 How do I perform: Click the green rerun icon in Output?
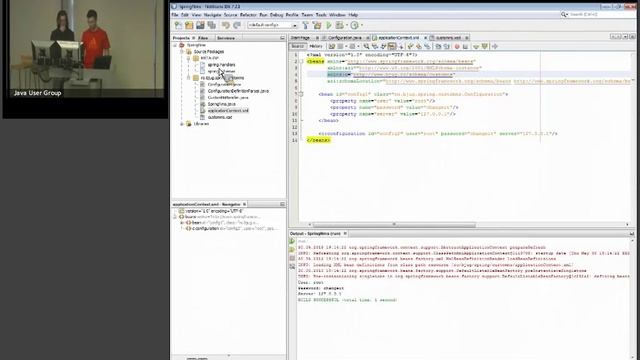pyautogui.click(x=292, y=242)
